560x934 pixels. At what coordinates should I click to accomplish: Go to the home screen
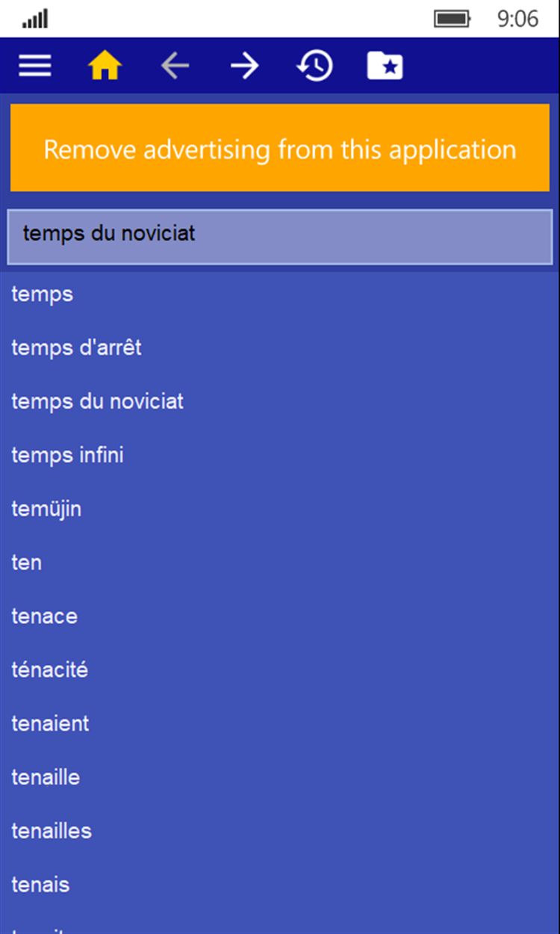click(105, 67)
